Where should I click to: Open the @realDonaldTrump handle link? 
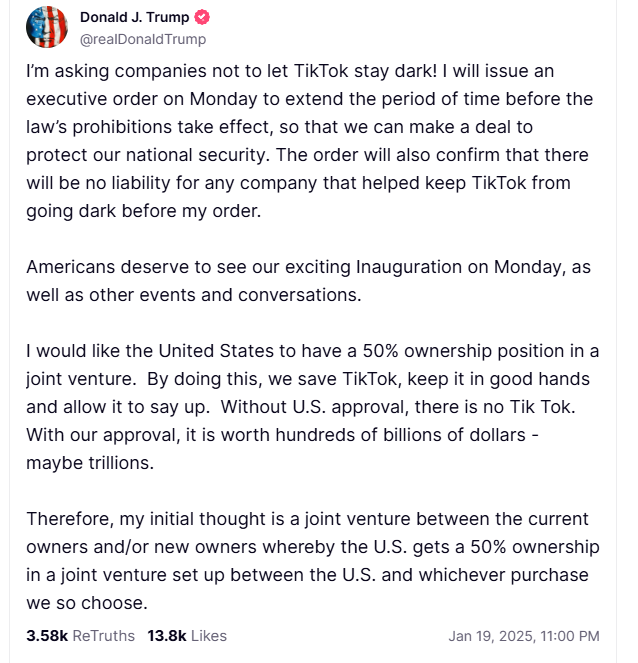pyautogui.click(x=142, y=39)
